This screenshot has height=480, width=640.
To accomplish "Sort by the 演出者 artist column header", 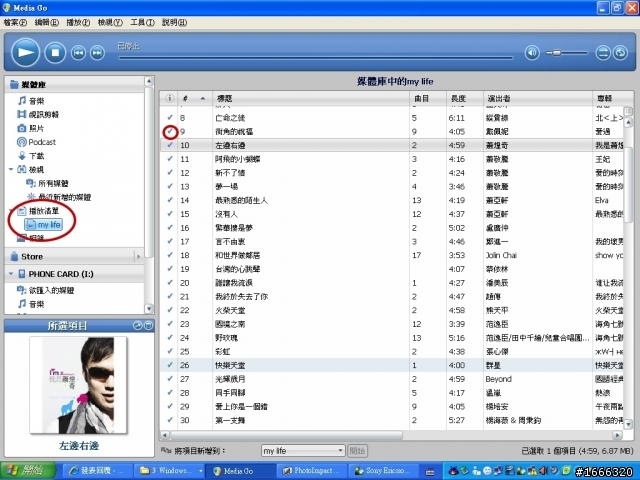I will 538,98.
